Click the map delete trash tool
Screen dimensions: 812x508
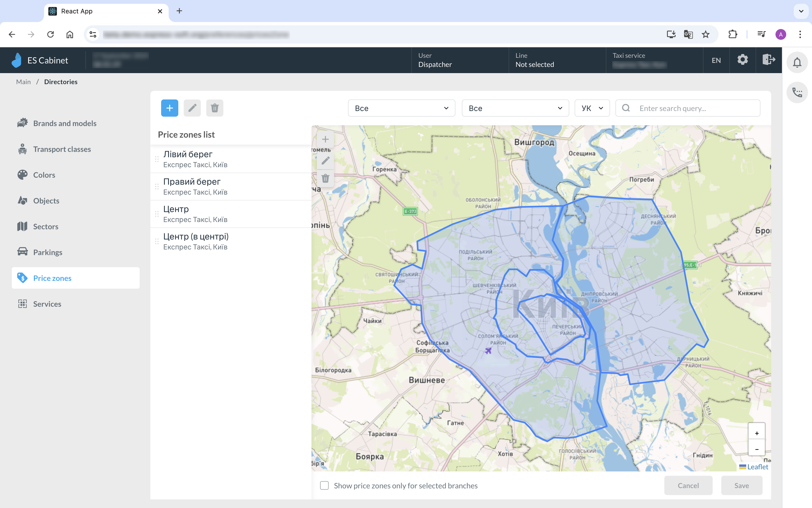[325, 178]
